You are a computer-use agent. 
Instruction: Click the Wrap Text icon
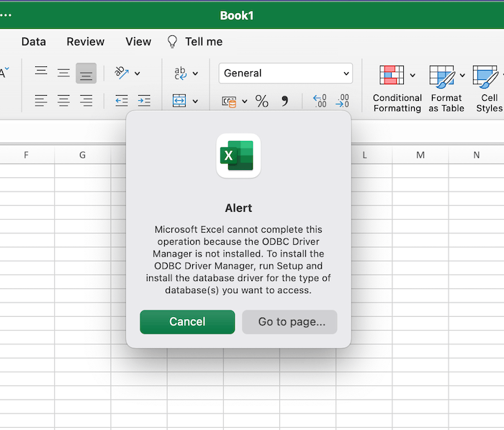(x=180, y=73)
